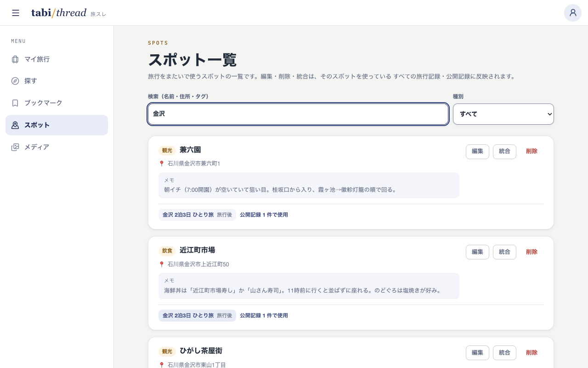Click the location pin icon for 近江町市場 address

coord(162,264)
